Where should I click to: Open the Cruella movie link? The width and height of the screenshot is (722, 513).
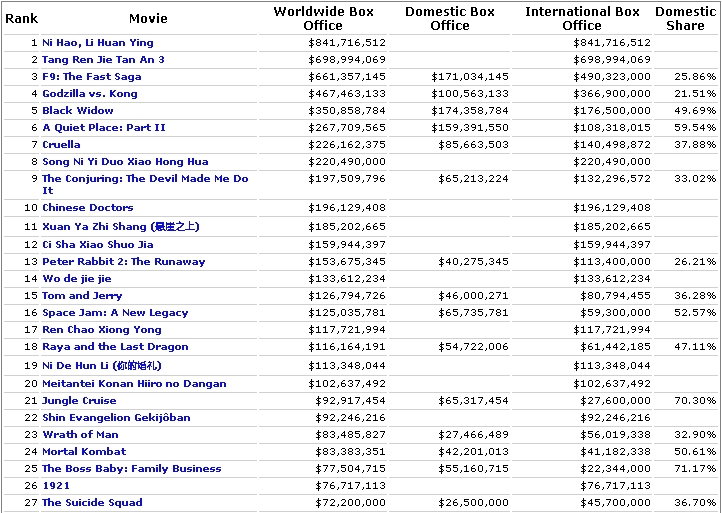point(61,145)
